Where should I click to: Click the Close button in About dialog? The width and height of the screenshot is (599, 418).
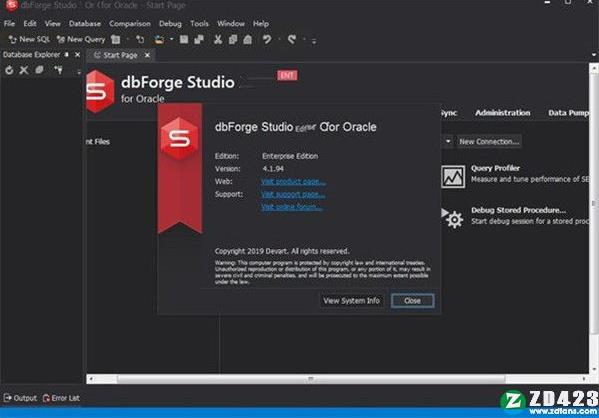(413, 301)
